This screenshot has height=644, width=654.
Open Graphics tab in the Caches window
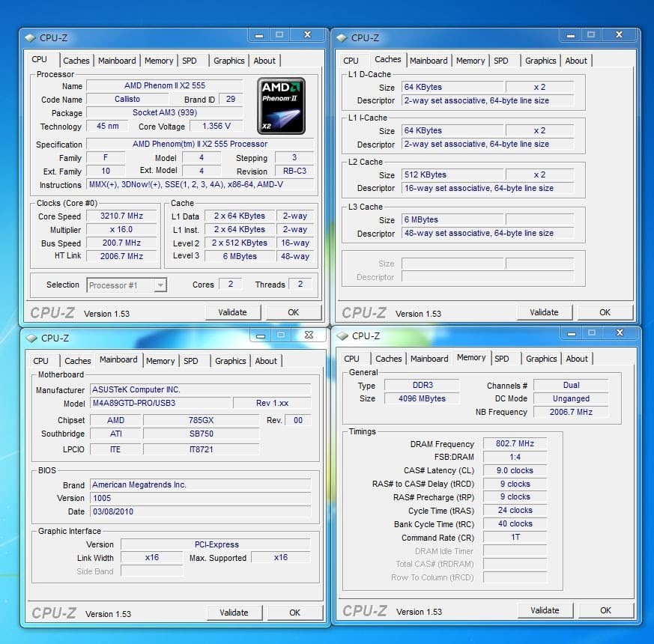coord(541,61)
